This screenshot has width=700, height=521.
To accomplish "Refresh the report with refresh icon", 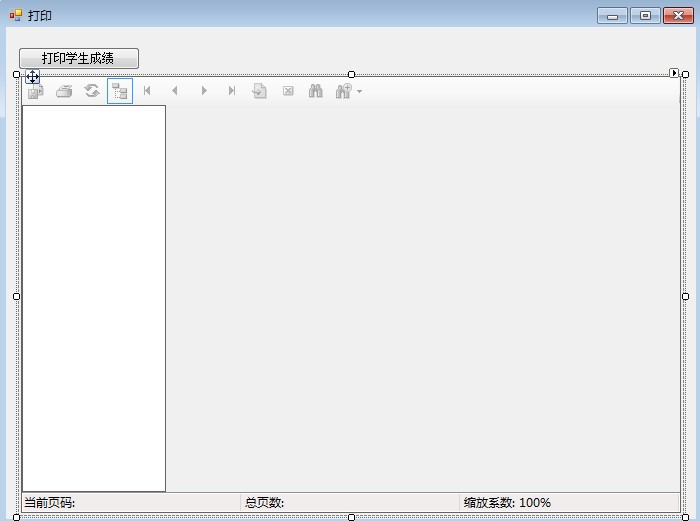I will tap(92, 91).
